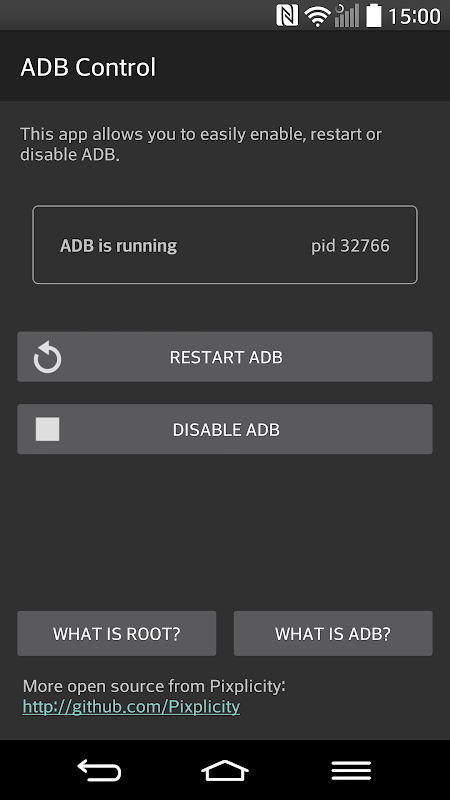Tap the Wi-Fi signal icon
Screen dimensions: 450x800
click(317, 16)
